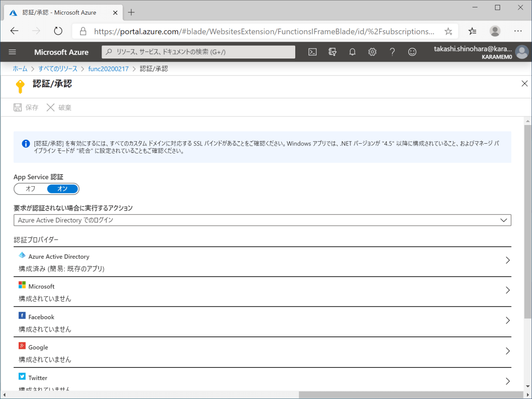Open the browser favorites list

click(x=473, y=31)
